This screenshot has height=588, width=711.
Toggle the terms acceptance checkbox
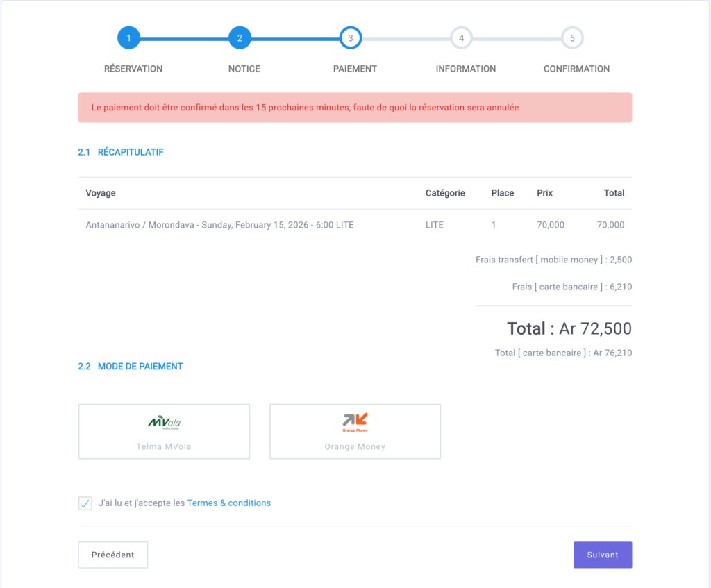point(85,503)
